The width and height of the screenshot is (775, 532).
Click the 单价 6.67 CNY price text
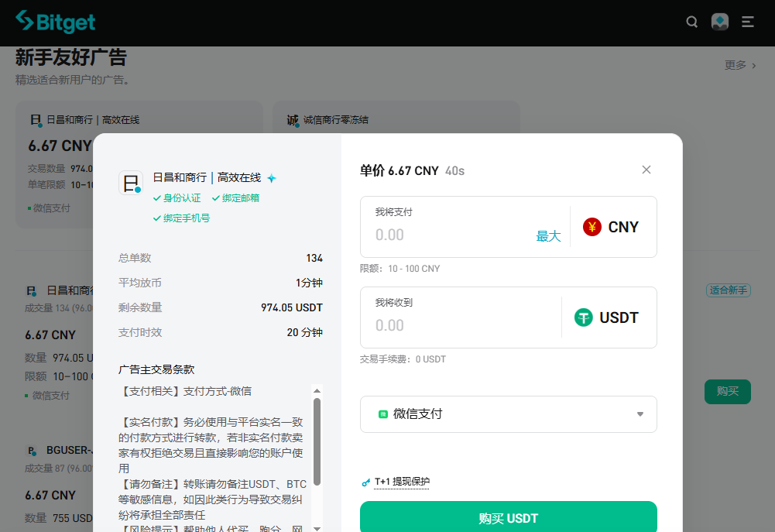(400, 171)
